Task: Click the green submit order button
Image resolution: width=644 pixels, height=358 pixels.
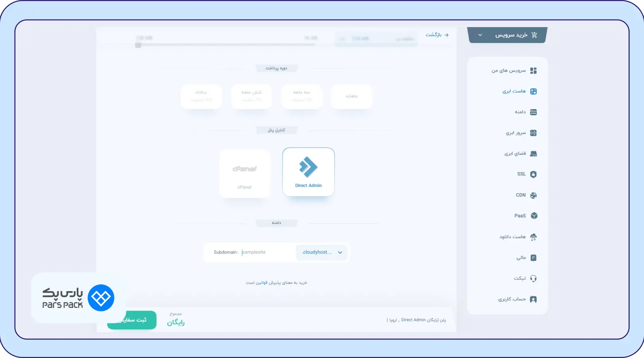Action: (132, 320)
